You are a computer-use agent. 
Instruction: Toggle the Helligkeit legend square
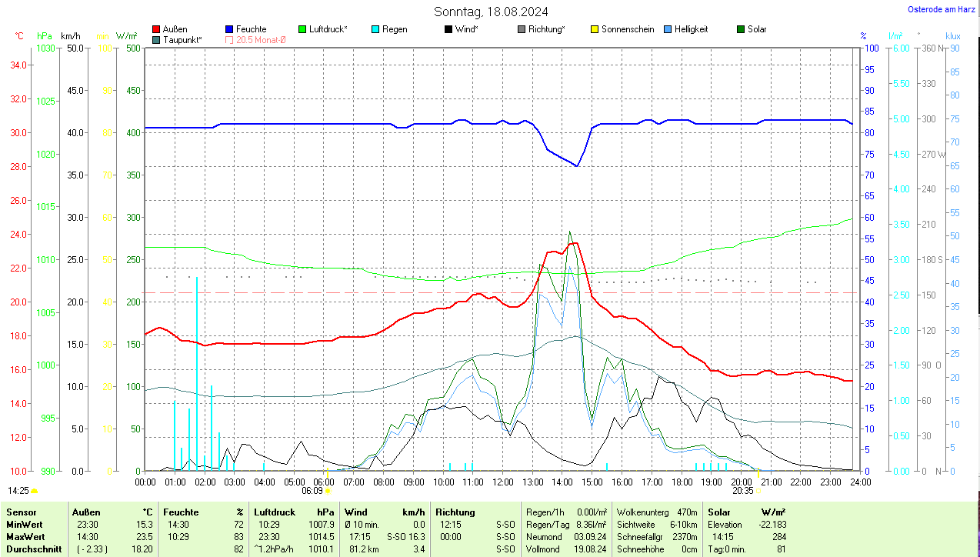pyautogui.click(x=668, y=29)
